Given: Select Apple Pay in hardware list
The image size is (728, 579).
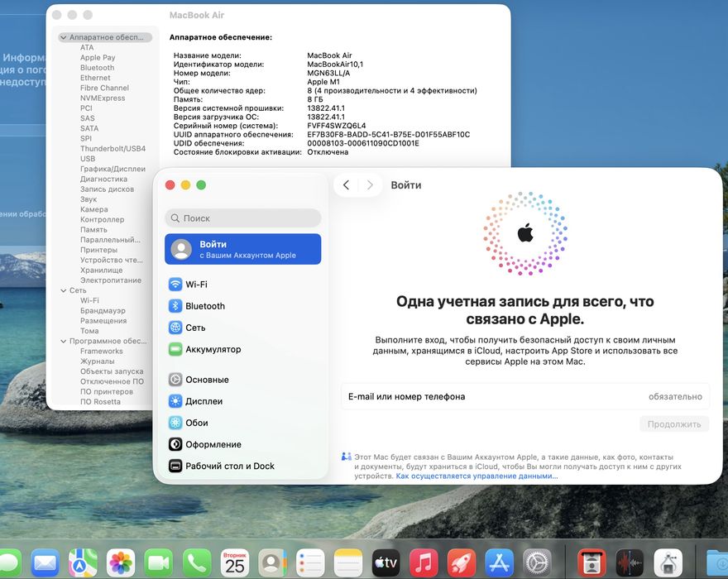Looking at the screenshot, I should 98,58.
